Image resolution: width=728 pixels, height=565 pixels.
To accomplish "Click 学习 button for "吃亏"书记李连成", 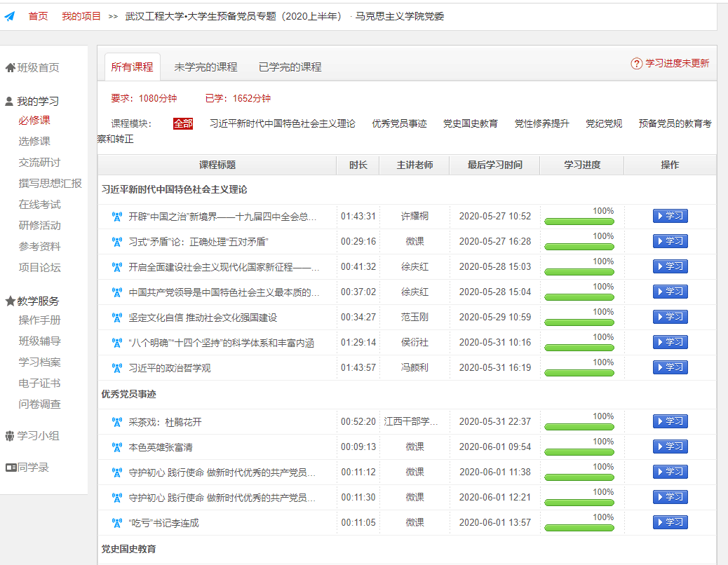I will (x=670, y=522).
